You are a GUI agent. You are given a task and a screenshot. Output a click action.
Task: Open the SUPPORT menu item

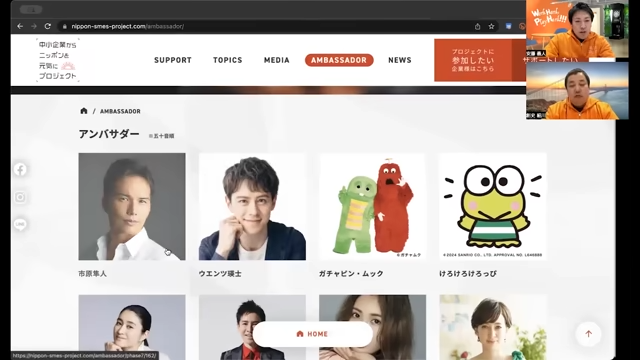coord(173,60)
